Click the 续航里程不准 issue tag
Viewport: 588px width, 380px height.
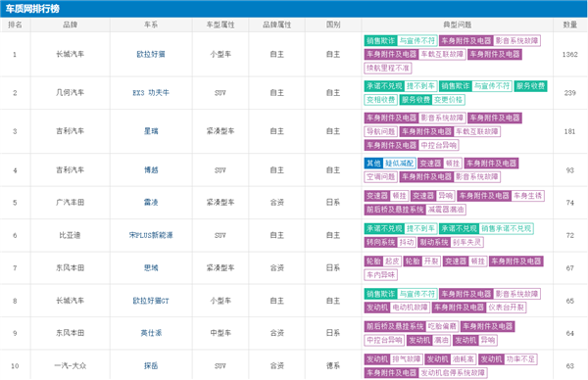point(388,68)
